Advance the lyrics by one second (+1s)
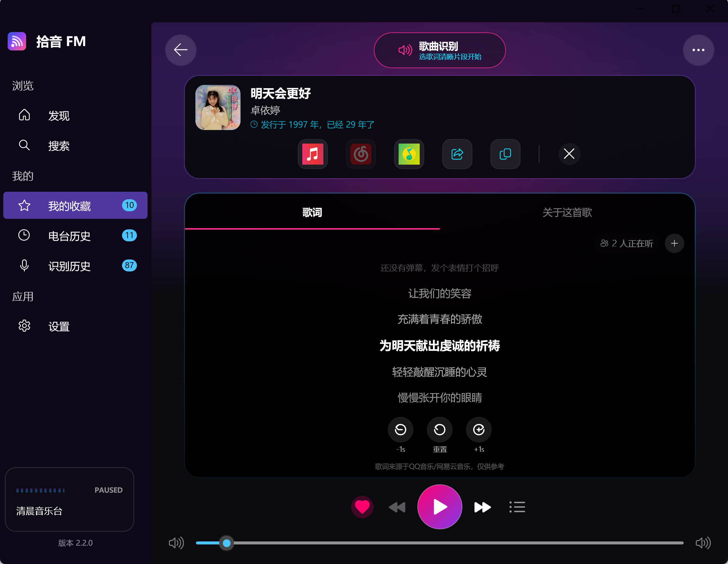The height and width of the screenshot is (564, 728). pos(479,430)
